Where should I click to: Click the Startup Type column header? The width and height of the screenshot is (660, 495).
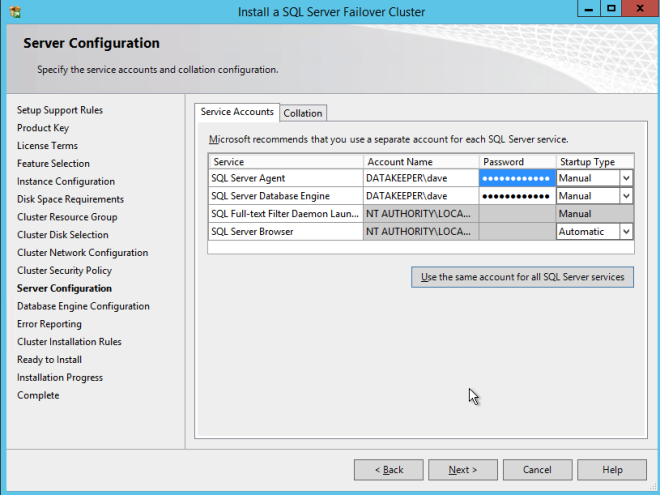click(595, 162)
